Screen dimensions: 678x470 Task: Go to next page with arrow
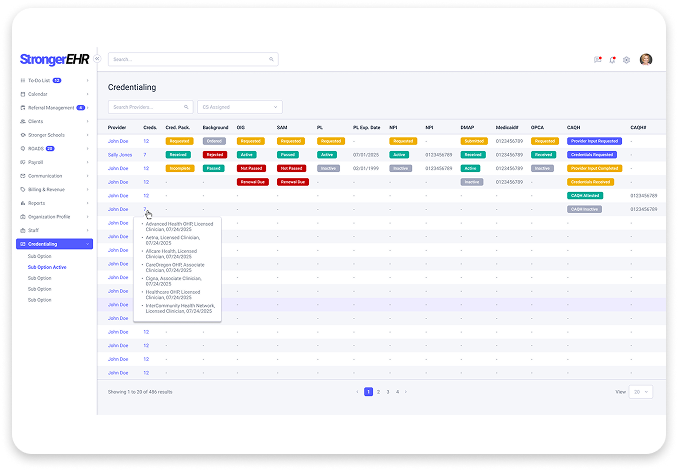tap(406, 392)
